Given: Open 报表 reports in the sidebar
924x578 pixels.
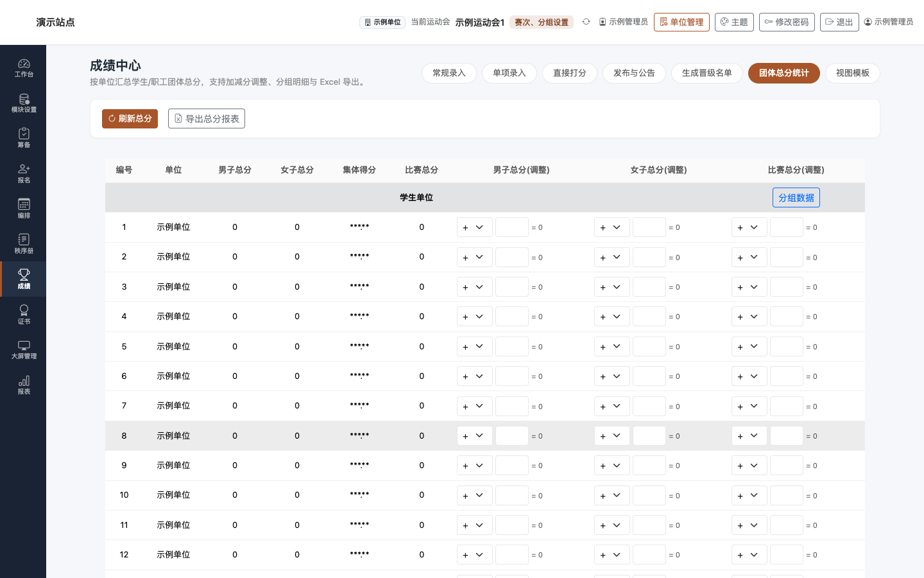Looking at the screenshot, I should pos(24,385).
